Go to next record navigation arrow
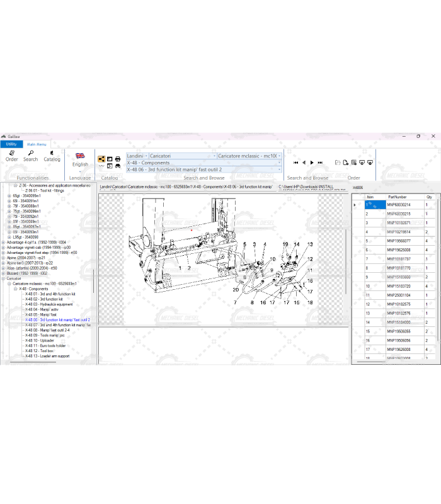 (x=312, y=163)
